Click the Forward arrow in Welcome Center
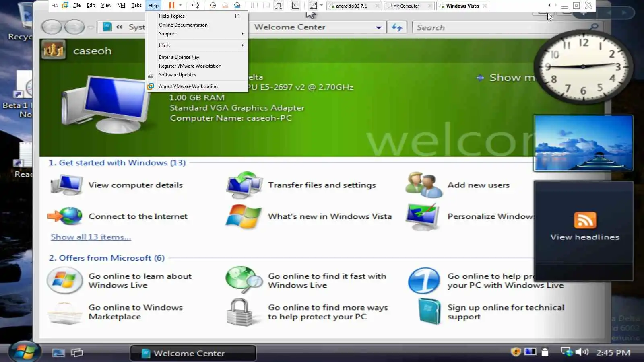The height and width of the screenshot is (362, 644). (74, 27)
